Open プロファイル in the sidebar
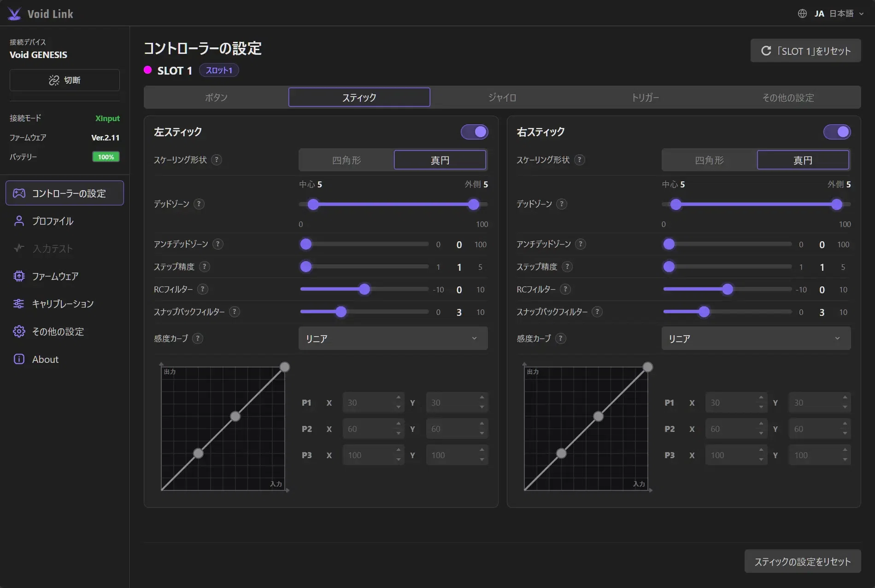Screen dimensions: 875x588 [65, 221]
